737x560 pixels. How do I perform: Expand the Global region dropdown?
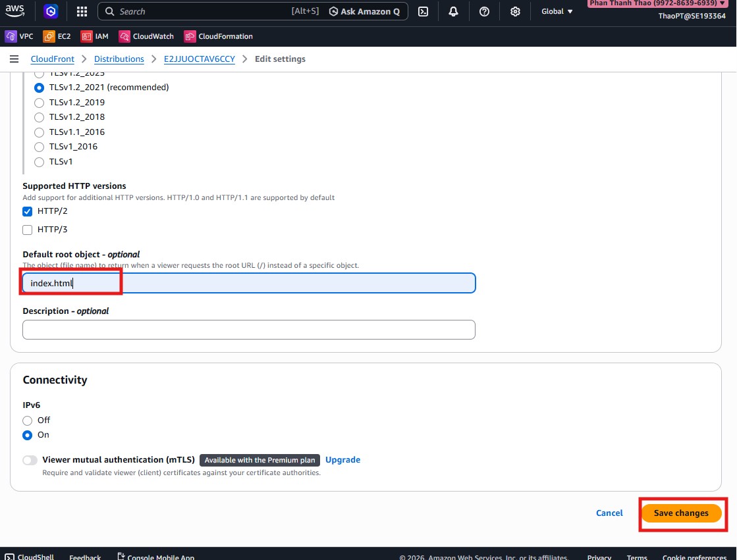pyautogui.click(x=557, y=11)
